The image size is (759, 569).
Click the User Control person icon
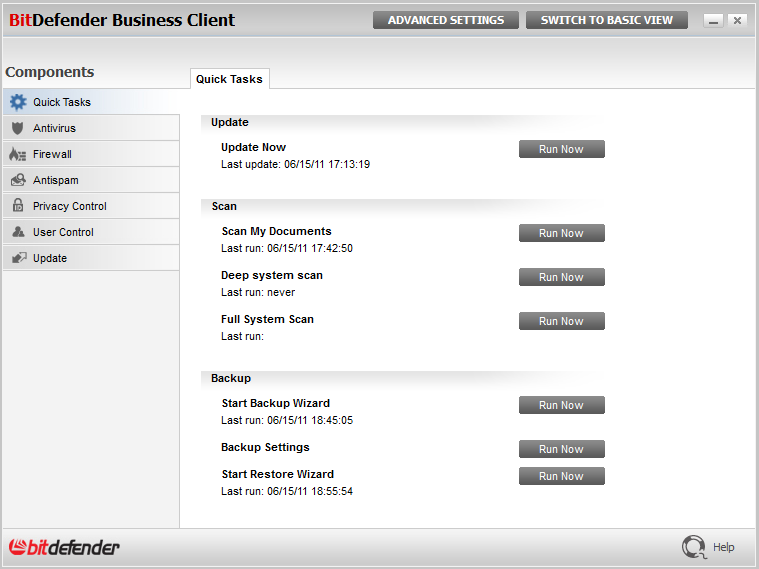pos(18,231)
